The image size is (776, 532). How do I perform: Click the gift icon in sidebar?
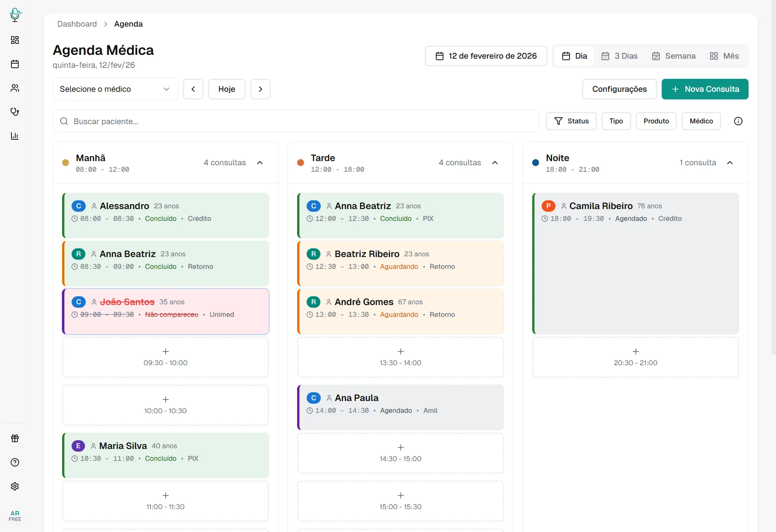15,438
